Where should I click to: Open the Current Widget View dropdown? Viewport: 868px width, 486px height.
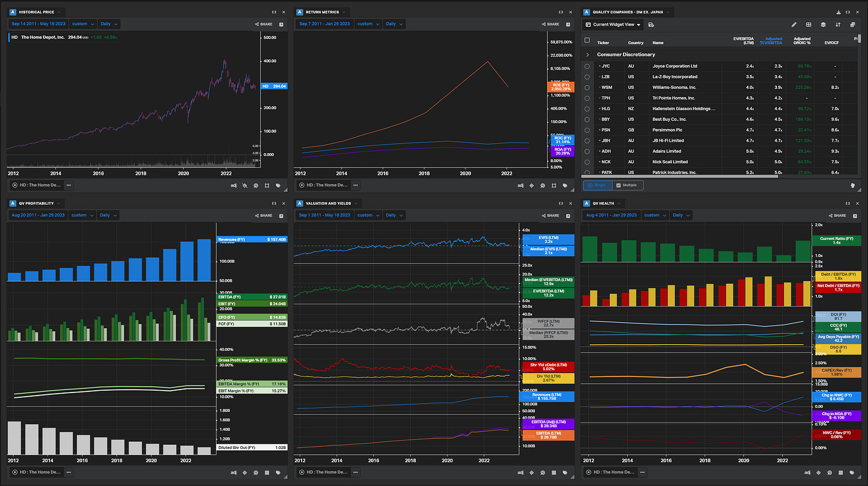point(613,24)
